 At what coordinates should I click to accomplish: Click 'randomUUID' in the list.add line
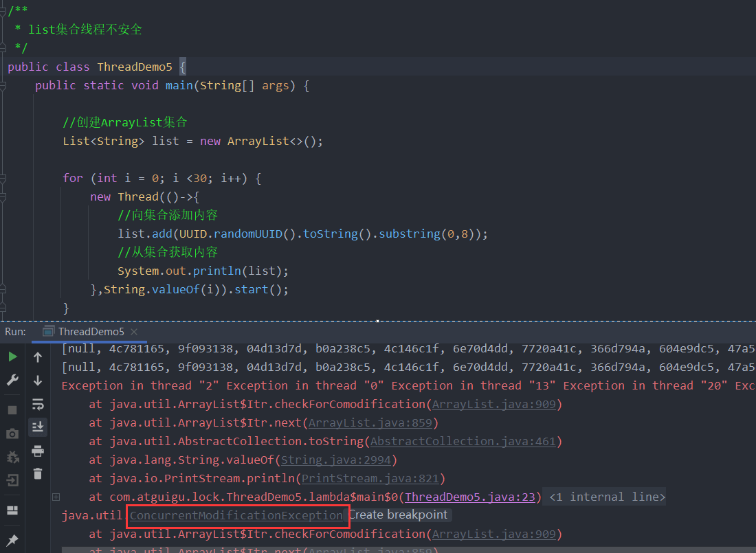pos(248,234)
